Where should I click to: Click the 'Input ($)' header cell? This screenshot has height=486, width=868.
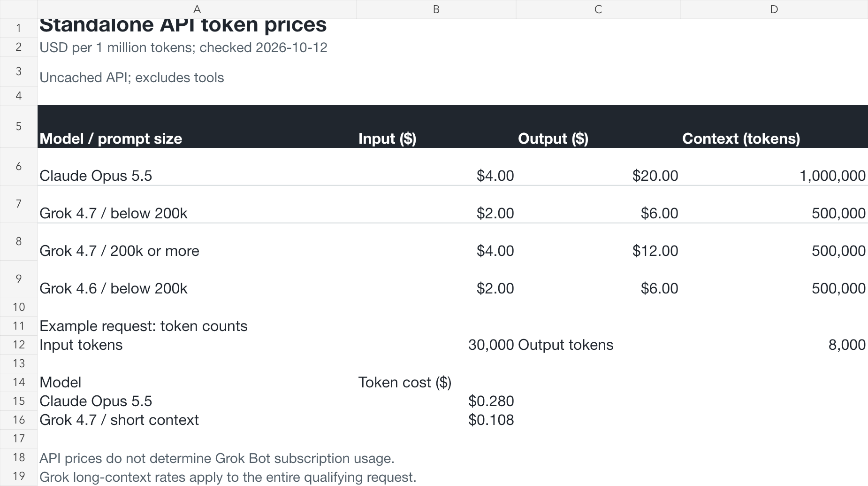point(436,127)
